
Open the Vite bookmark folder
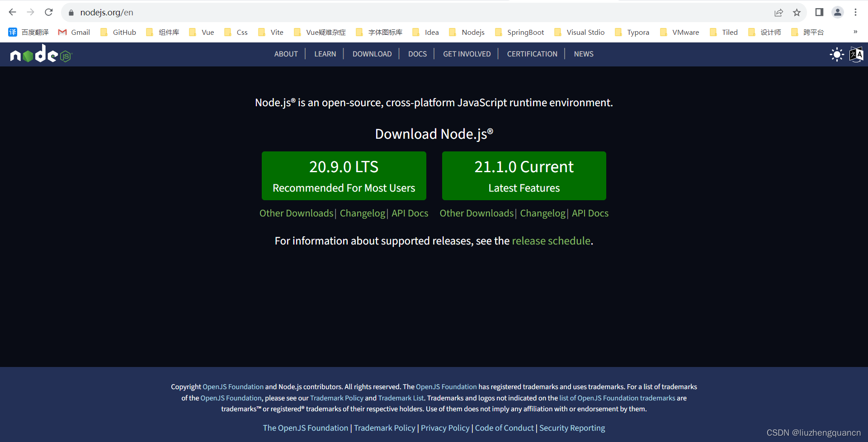point(270,32)
